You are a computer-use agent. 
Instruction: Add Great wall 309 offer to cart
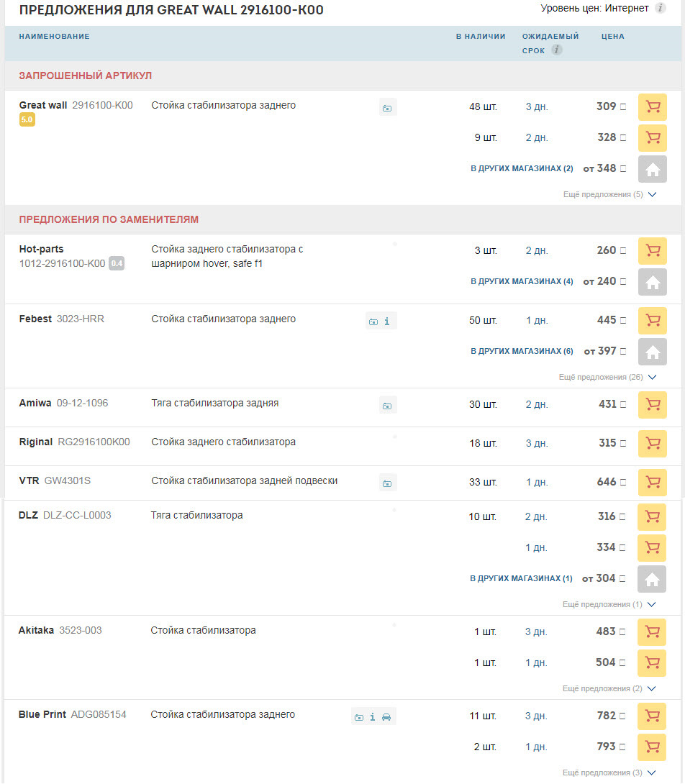[653, 107]
